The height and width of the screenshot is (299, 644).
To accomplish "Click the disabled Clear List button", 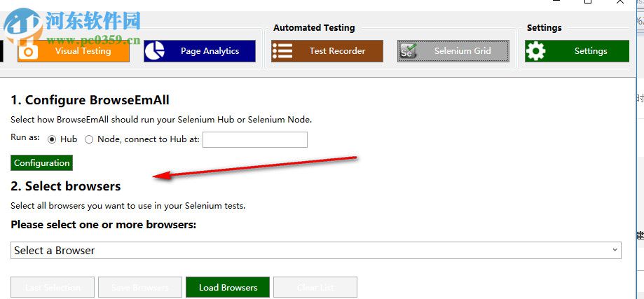I will [315, 287].
